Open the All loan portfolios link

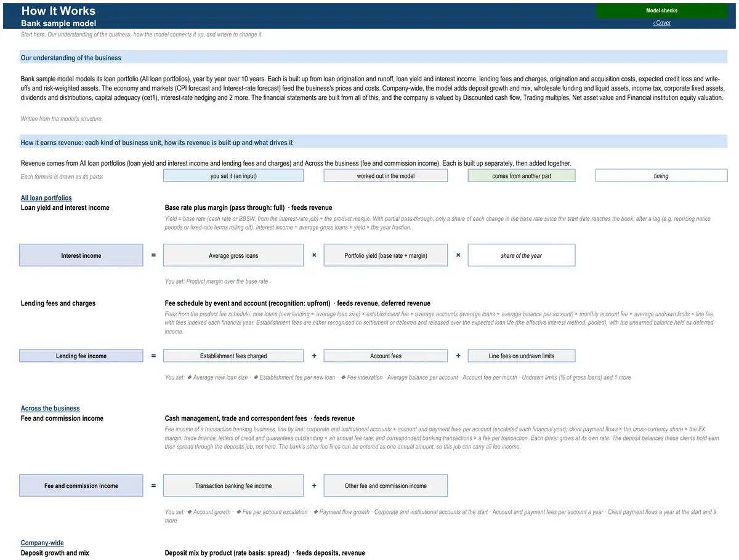46,198
